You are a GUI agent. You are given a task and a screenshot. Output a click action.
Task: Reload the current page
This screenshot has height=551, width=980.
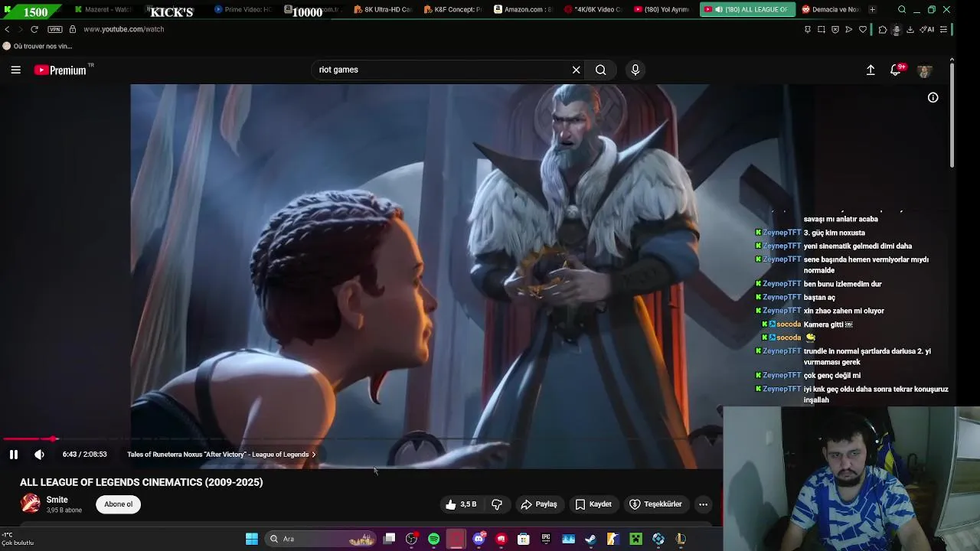[34, 29]
